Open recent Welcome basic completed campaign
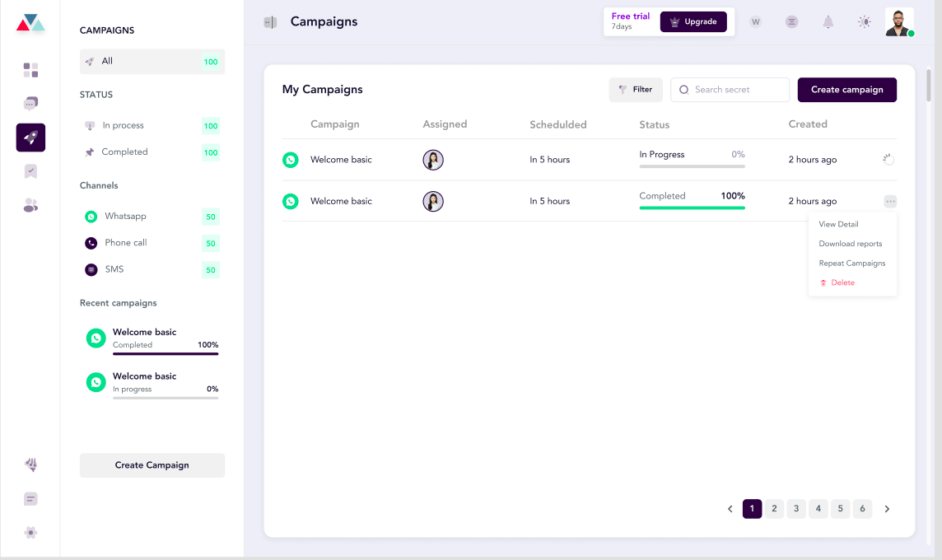Screen dimensions: 942x560 pos(152,340)
